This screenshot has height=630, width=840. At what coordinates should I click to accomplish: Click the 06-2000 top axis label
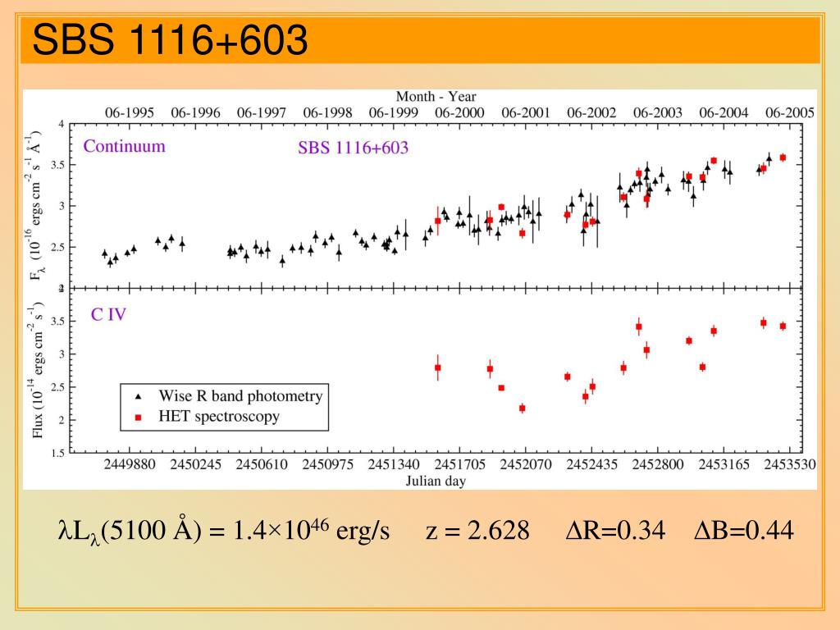459,113
